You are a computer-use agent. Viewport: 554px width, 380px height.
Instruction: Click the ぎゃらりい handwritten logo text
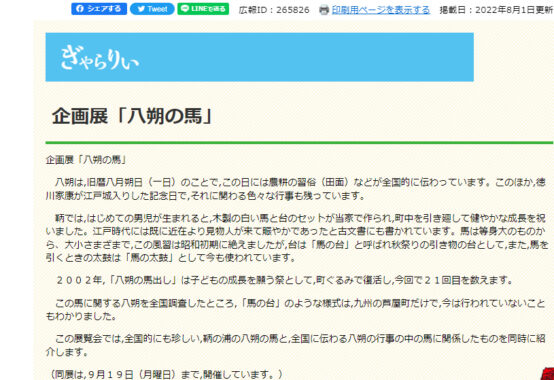[x=99, y=59]
